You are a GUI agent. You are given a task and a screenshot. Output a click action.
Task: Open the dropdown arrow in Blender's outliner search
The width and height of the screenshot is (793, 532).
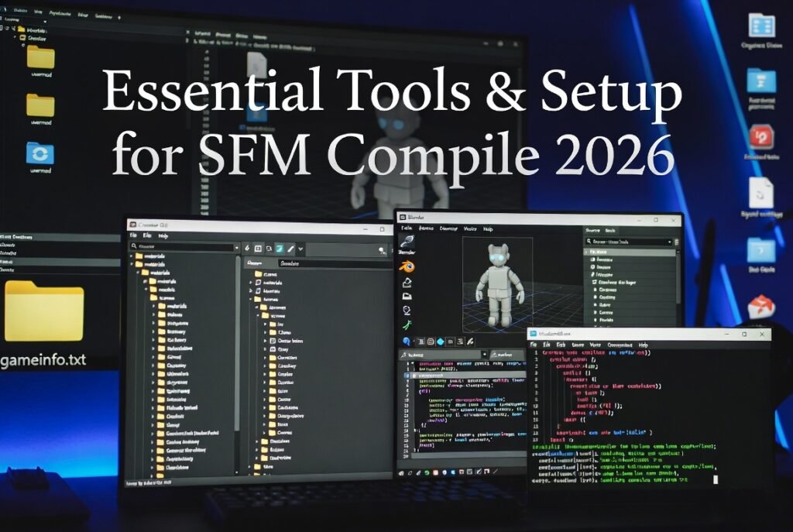click(x=669, y=242)
